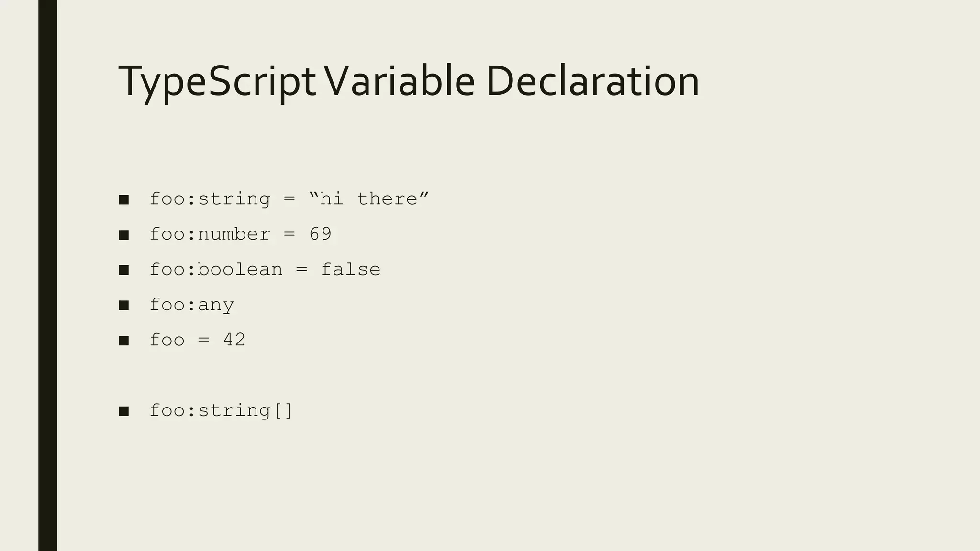This screenshot has height=551, width=980.
Task: Click the bullet next to foo:boolean = false
Action: click(x=124, y=270)
